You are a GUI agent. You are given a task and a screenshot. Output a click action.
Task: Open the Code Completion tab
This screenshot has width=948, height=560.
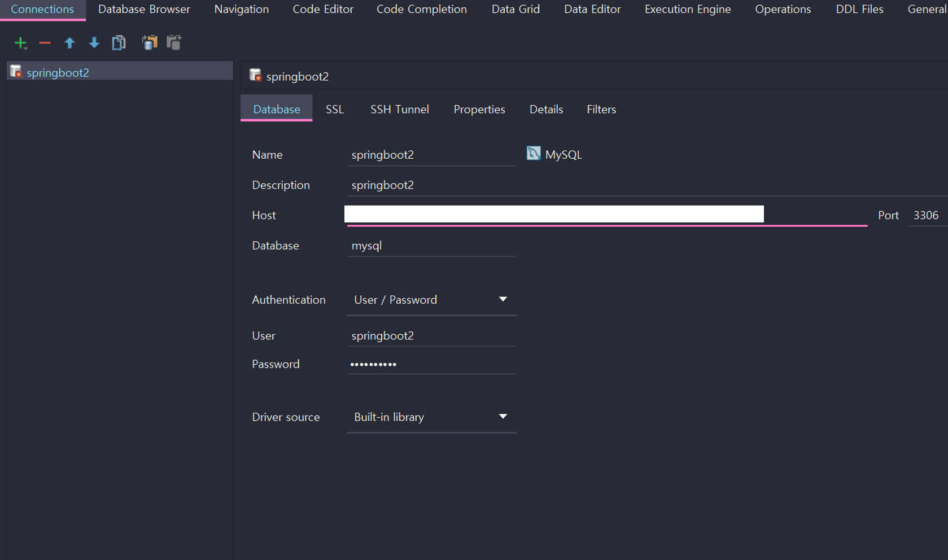[422, 10]
